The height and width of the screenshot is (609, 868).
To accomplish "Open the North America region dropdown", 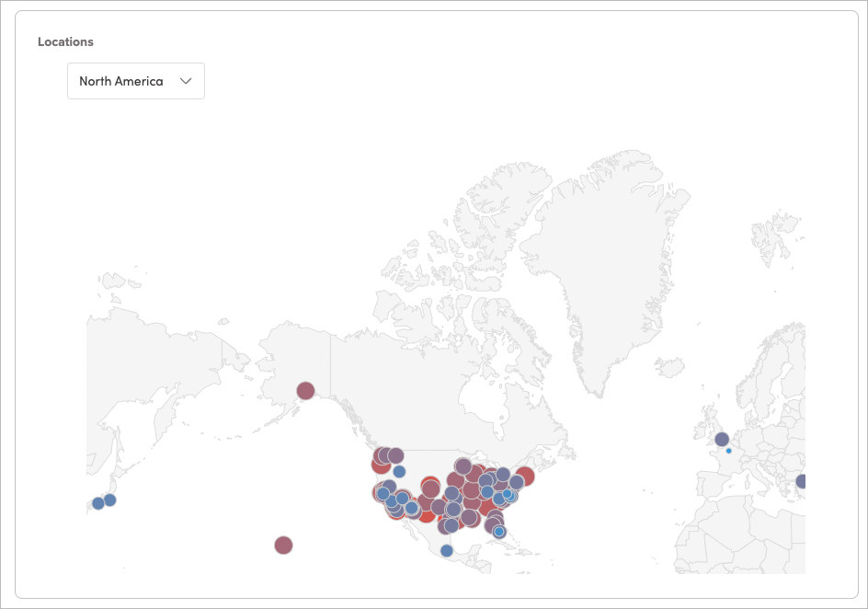I will point(136,81).
